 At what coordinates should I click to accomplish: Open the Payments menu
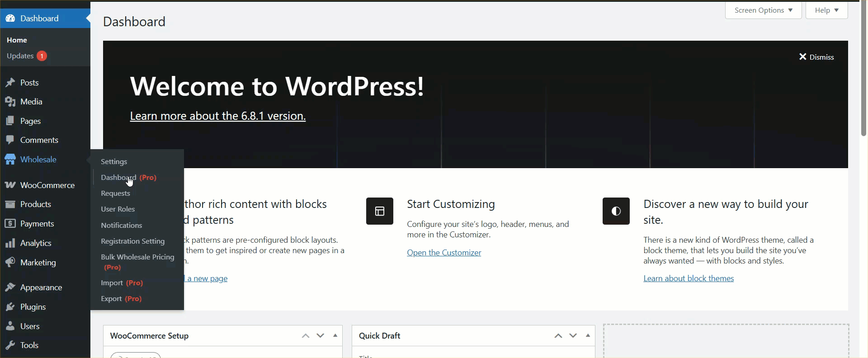37,224
